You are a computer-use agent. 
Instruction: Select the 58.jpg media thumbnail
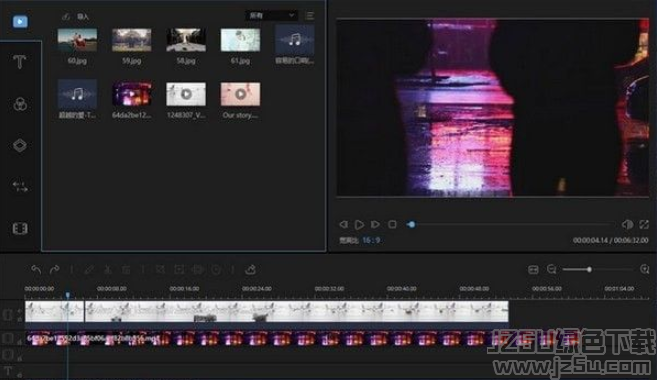(x=186, y=40)
